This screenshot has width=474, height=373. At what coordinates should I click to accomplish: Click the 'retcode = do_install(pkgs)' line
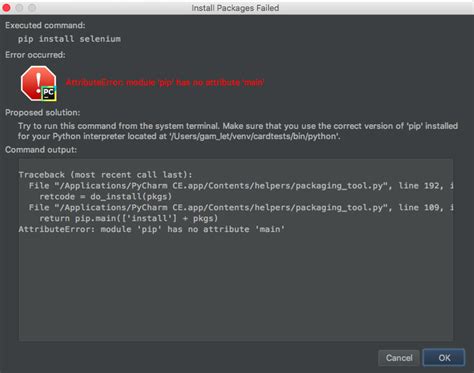[105, 196]
